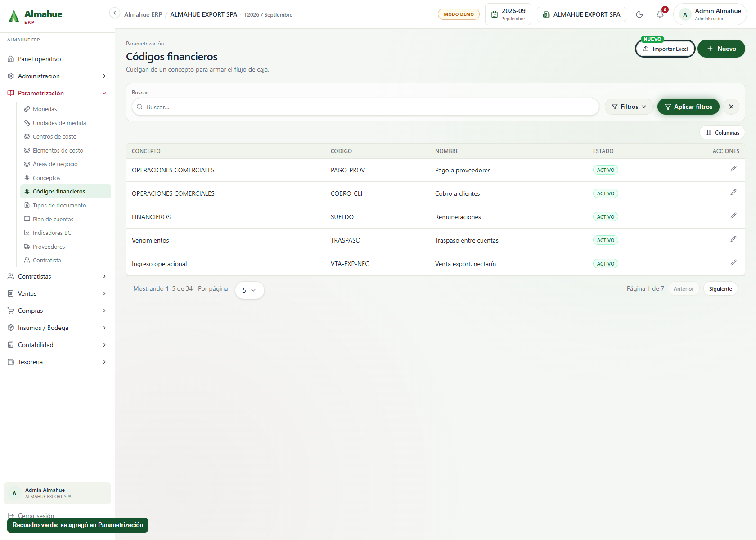
Task: Focus the Buscar search field
Action: (x=365, y=107)
